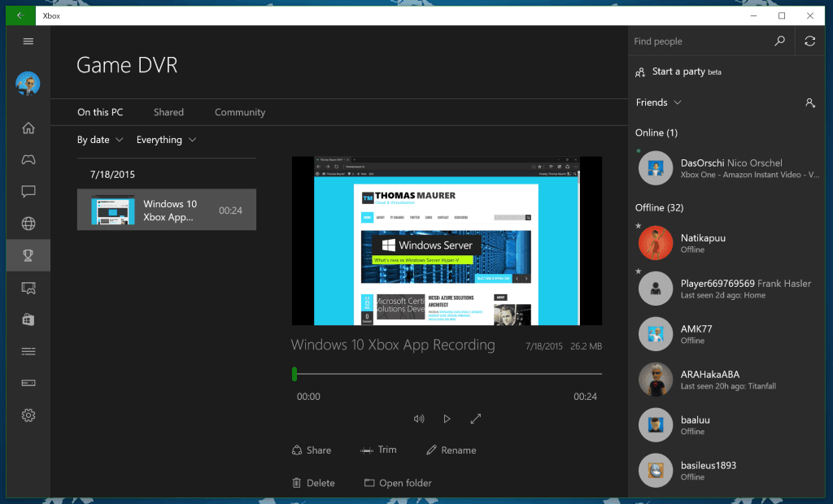Open friend Natikapuu
Image resolution: width=833 pixels, height=504 pixels.
pos(726,243)
